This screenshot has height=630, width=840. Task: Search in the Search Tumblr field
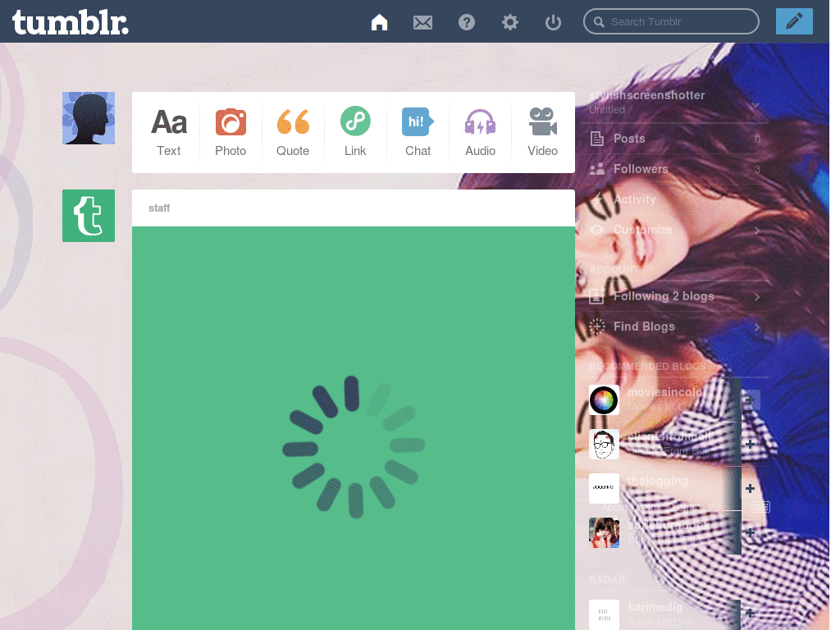click(671, 21)
